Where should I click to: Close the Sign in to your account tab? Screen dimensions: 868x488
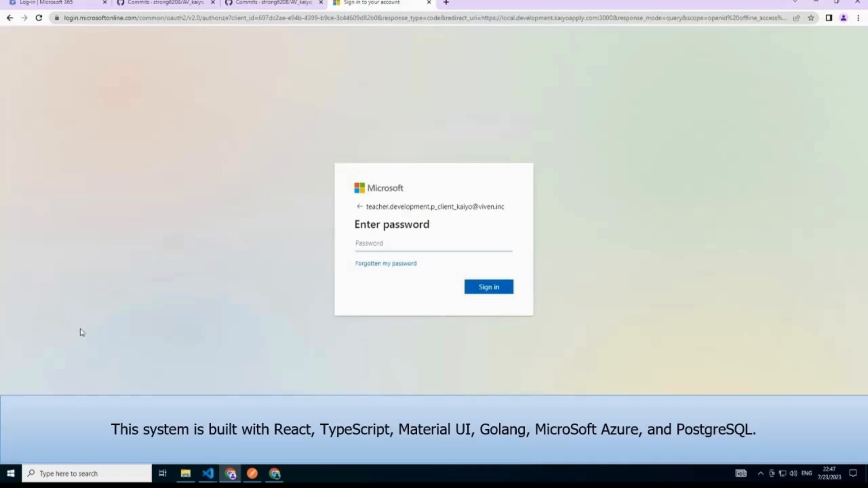pos(429,3)
